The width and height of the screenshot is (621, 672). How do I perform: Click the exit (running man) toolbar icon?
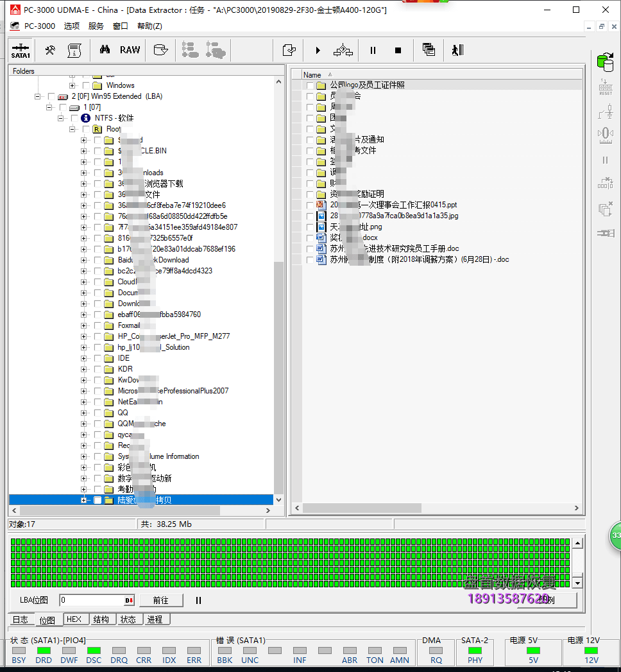click(457, 50)
